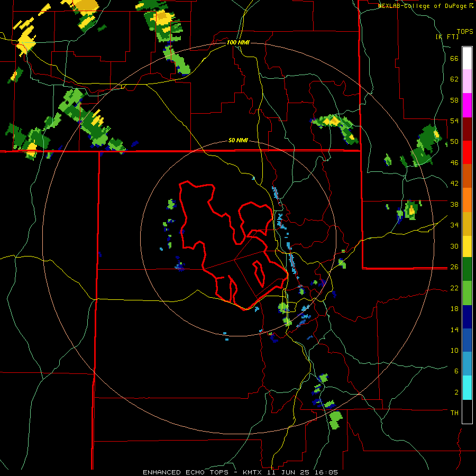This screenshot has height=476, width=476.
Task: Click the legend value "2"
Action: pos(456,392)
